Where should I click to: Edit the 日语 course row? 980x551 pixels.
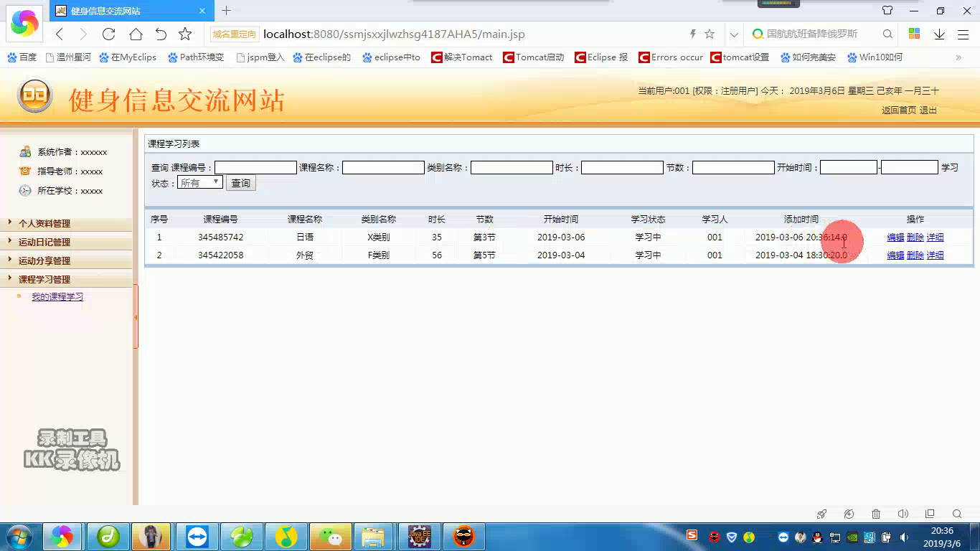(895, 237)
